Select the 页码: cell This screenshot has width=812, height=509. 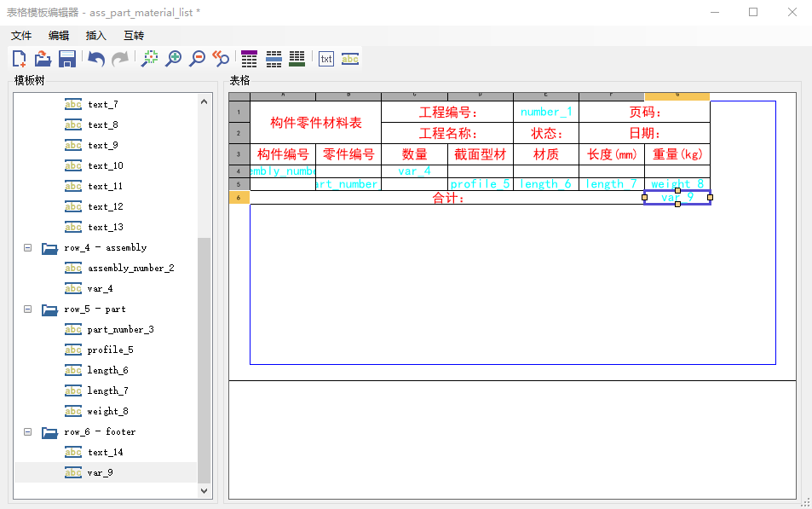(x=645, y=112)
